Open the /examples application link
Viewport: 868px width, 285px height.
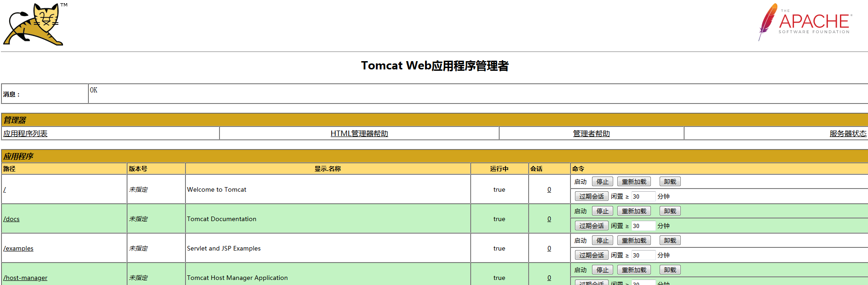coord(18,248)
